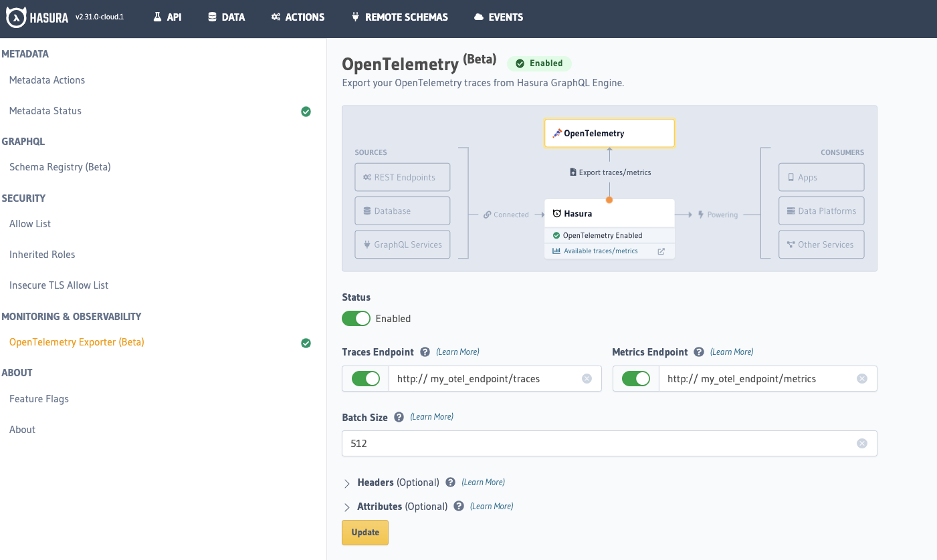Image resolution: width=937 pixels, height=560 pixels.
Task: Open the About page
Action: click(x=22, y=430)
